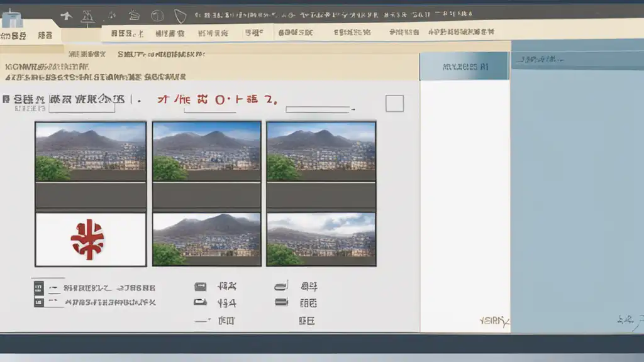Click the dark filled bar icon in the bottom options
Screen dimensions: 644x362
281,302
